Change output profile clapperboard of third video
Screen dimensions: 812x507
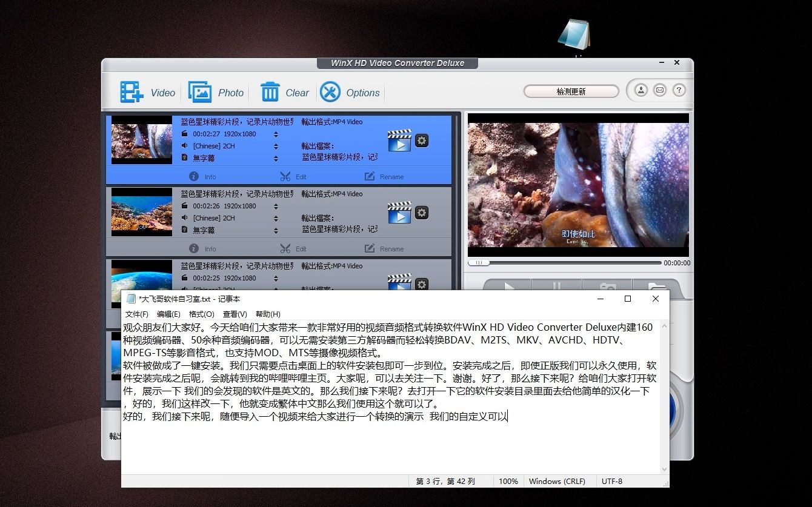pos(399,282)
